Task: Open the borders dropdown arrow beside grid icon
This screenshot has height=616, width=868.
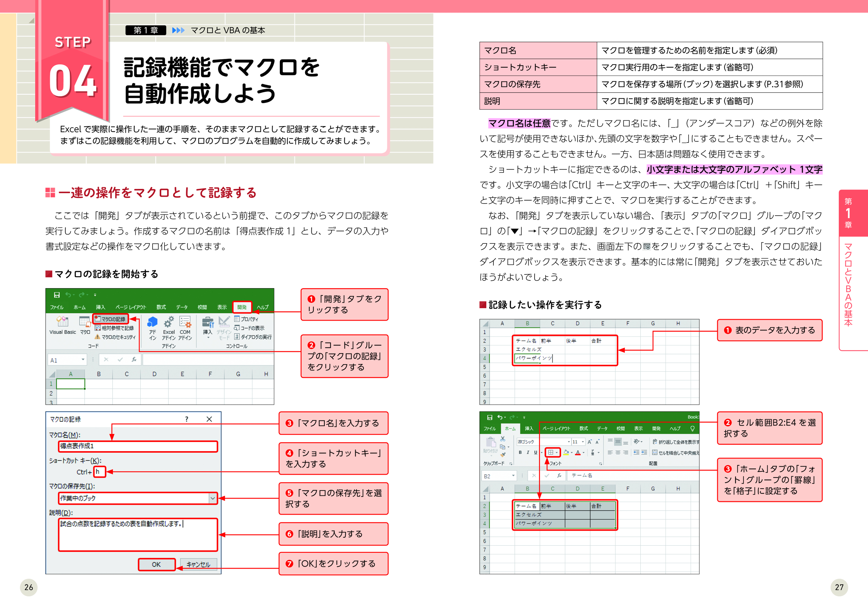Action: (x=557, y=453)
